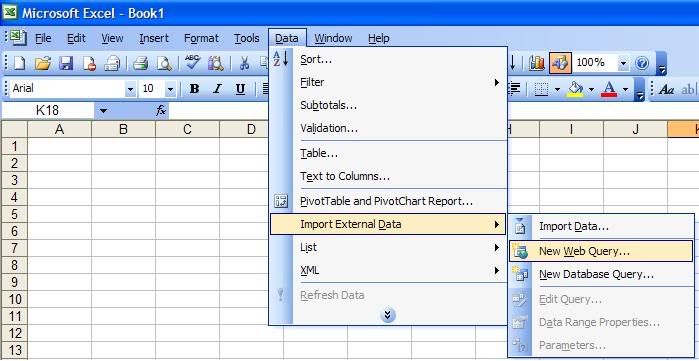Screen dimensions: 699x361
Task: Choose Text to Columns...
Action: [388, 176]
